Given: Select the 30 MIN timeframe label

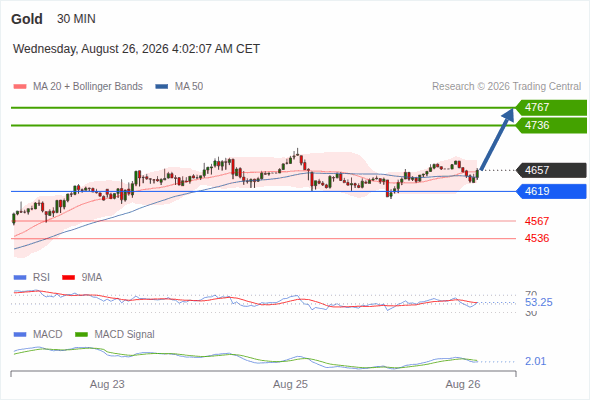Looking at the screenshot, I should coord(76,19).
